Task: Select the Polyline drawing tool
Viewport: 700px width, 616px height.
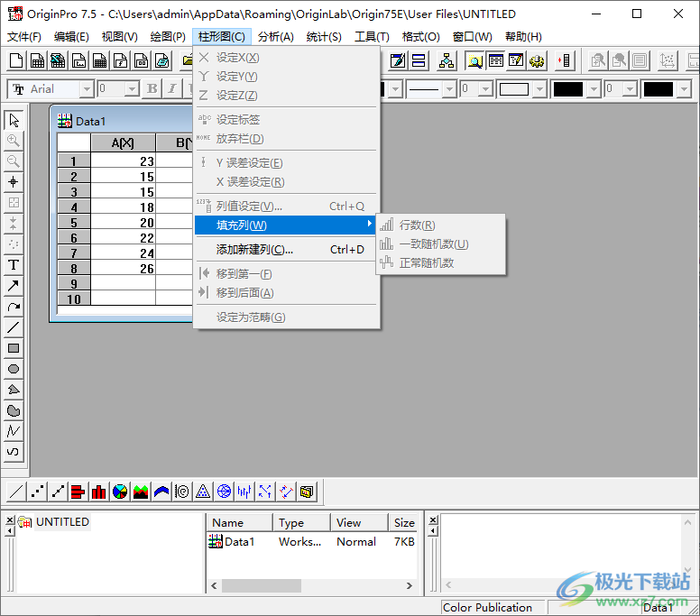Action: tap(14, 431)
